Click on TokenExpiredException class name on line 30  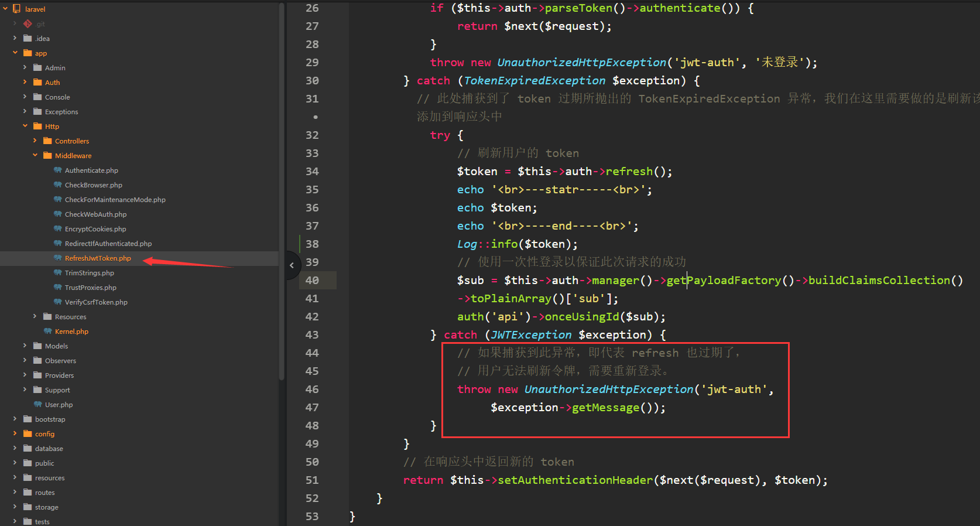(534, 81)
